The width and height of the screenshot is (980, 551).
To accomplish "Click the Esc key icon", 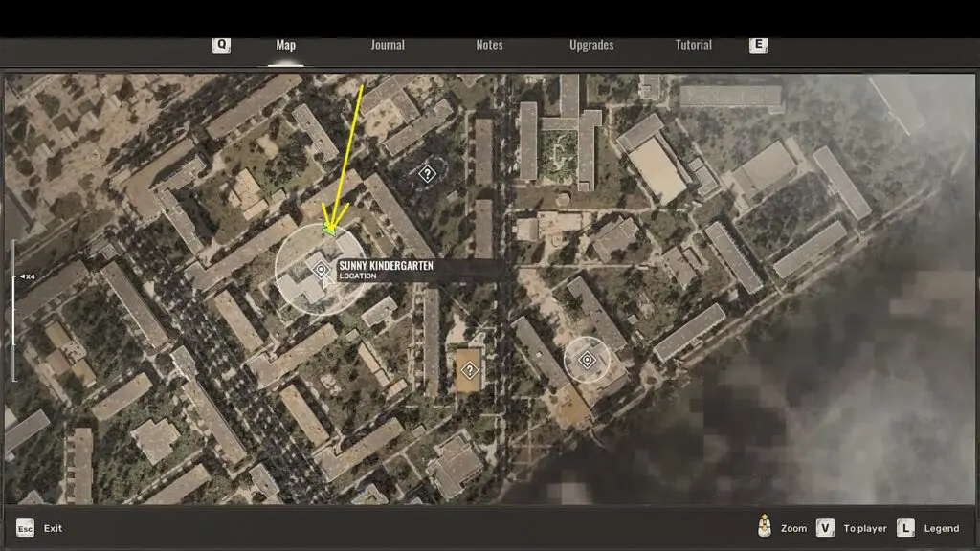I will click(x=25, y=528).
